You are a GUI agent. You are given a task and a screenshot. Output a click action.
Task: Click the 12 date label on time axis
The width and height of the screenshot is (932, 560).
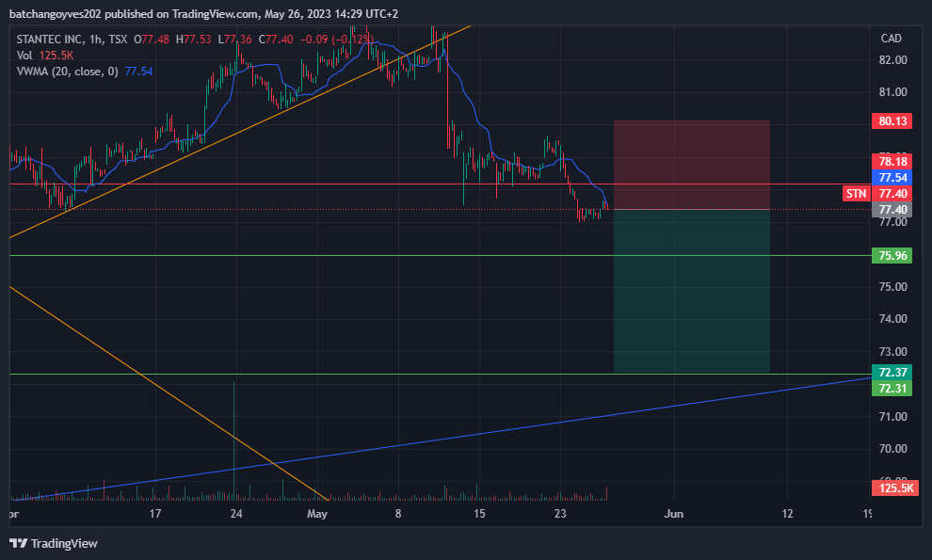(787, 514)
